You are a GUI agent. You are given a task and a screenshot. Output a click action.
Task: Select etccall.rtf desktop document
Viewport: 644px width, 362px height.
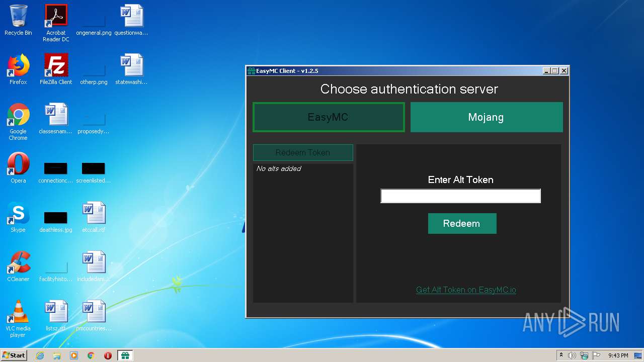point(94,218)
